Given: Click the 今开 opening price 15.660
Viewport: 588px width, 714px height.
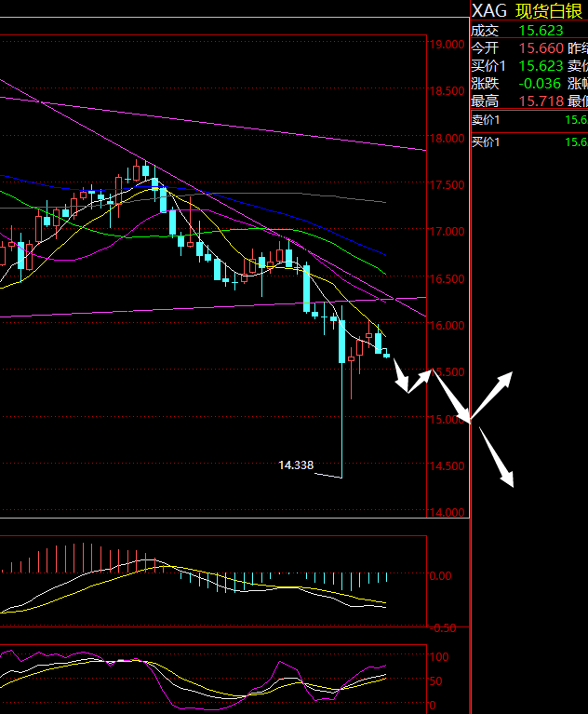Looking at the screenshot, I should pyautogui.click(x=541, y=48).
